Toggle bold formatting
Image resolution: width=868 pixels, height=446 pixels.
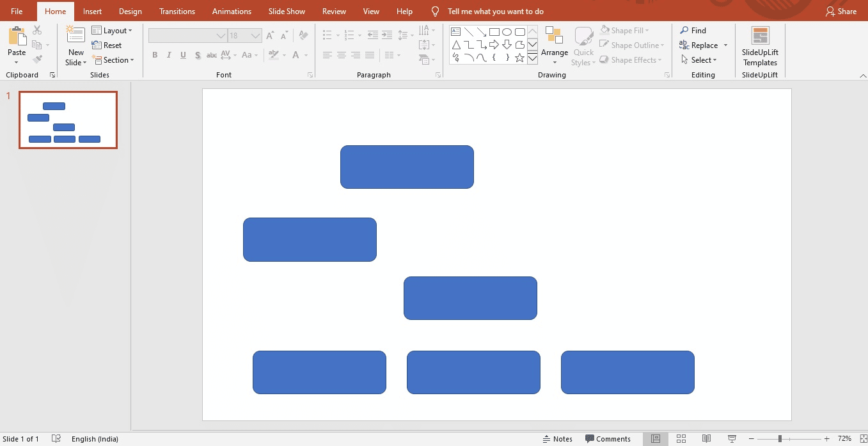coord(154,55)
